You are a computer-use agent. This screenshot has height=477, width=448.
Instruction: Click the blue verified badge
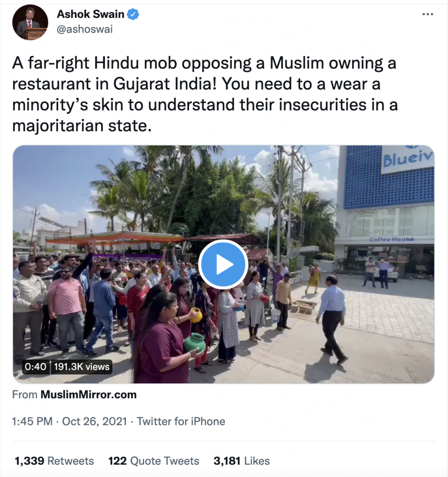pos(133,14)
